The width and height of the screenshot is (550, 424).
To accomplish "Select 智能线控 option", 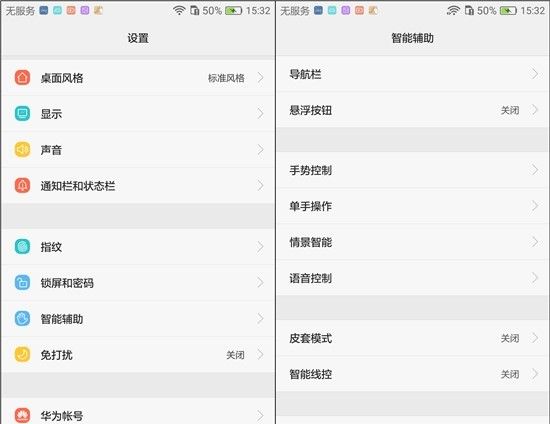I will (412, 374).
